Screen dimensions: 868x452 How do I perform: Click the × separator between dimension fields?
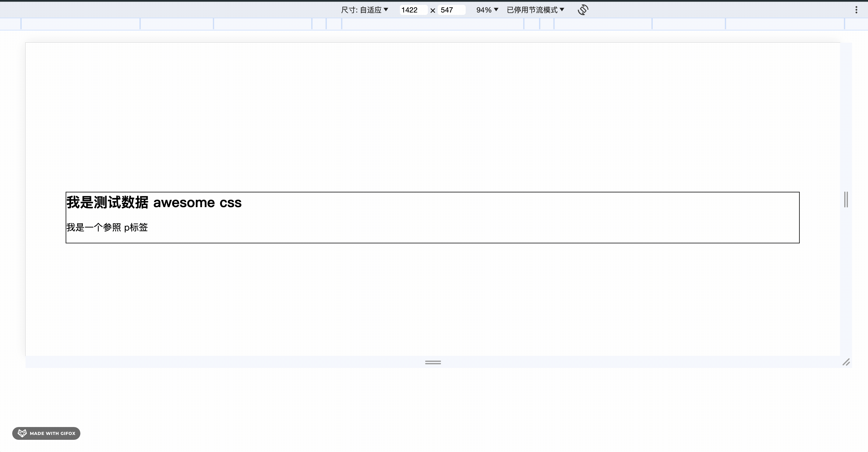[x=433, y=10]
